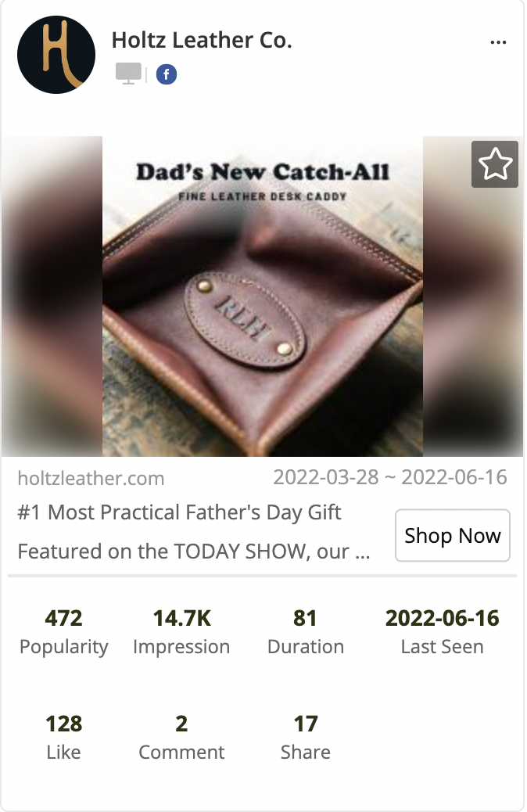Click the Holtz Leather Co. logo avatar
Screen dimensions: 527x812
coord(56,55)
